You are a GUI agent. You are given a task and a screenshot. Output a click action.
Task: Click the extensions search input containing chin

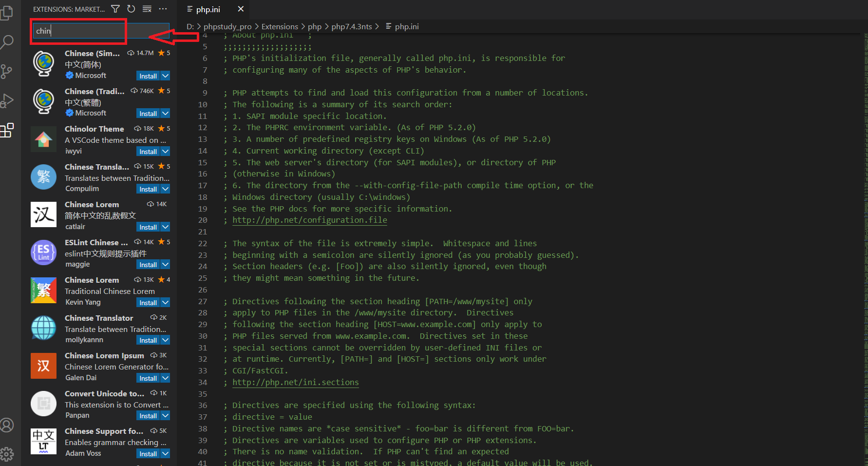coord(78,31)
